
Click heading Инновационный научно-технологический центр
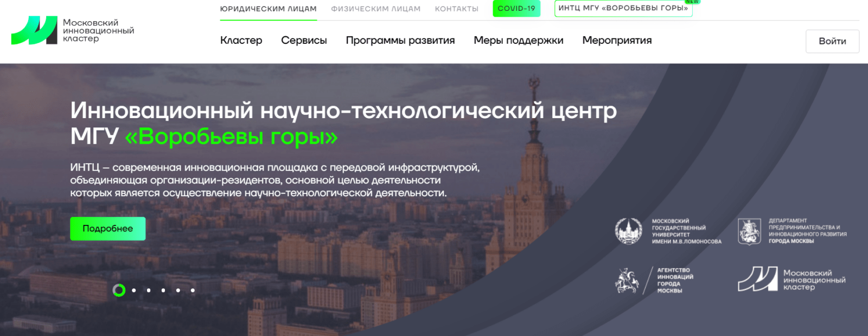[343, 111]
